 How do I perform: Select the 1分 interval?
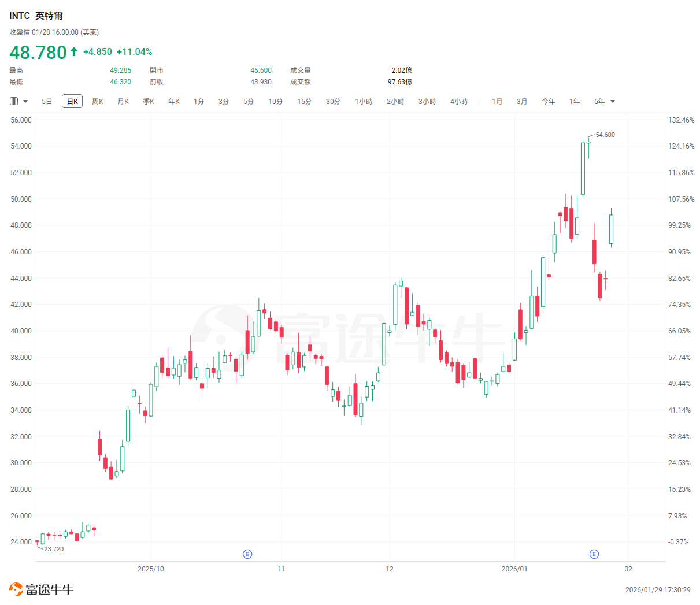coord(198,101)
